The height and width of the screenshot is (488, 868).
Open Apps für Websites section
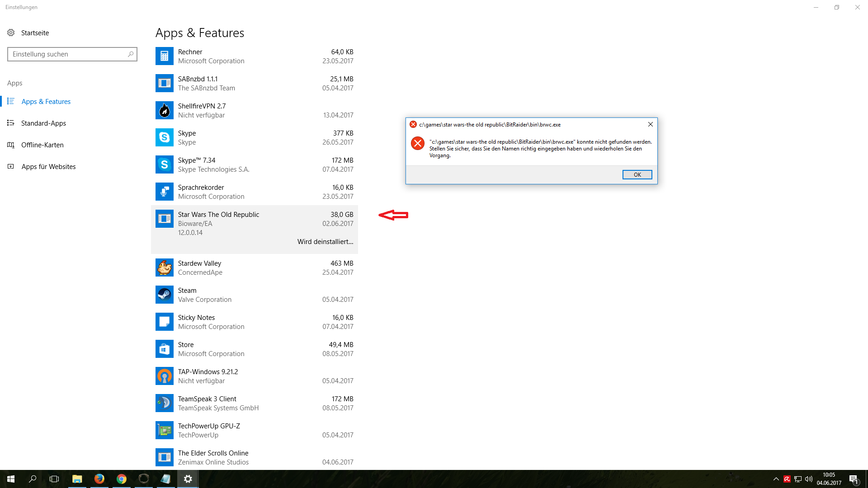tap(48, 166)
